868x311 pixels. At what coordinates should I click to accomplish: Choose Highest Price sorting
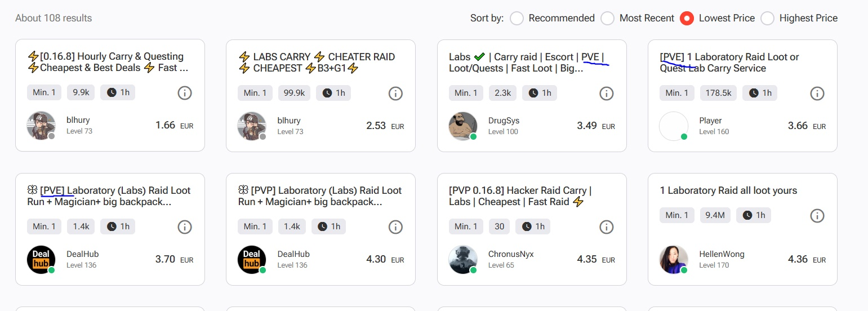coord(767,19)
